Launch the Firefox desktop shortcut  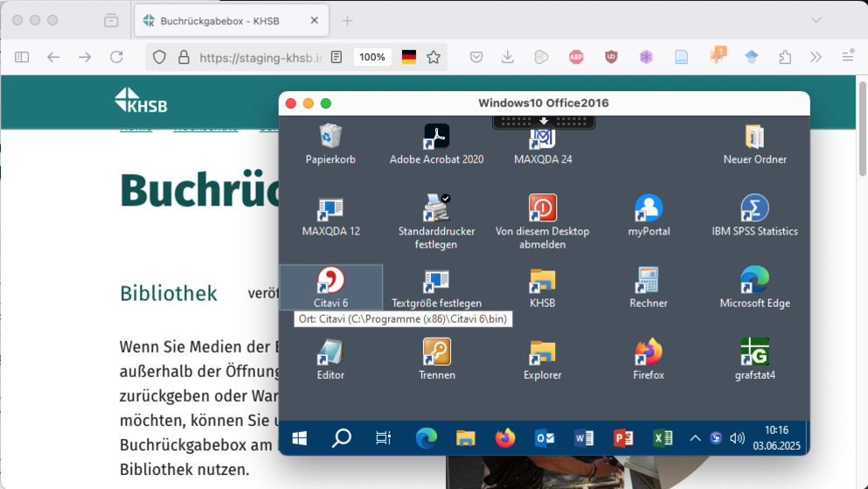tap(649, 360)
